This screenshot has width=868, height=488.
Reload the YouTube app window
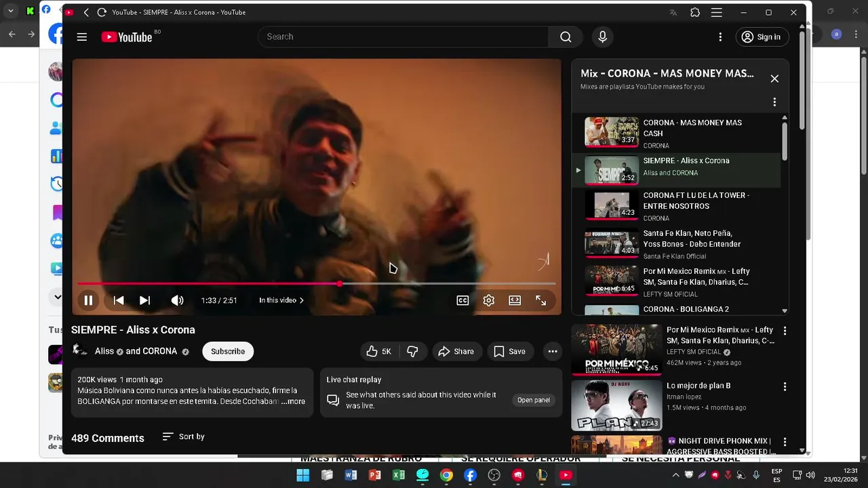tap(102, 12)
